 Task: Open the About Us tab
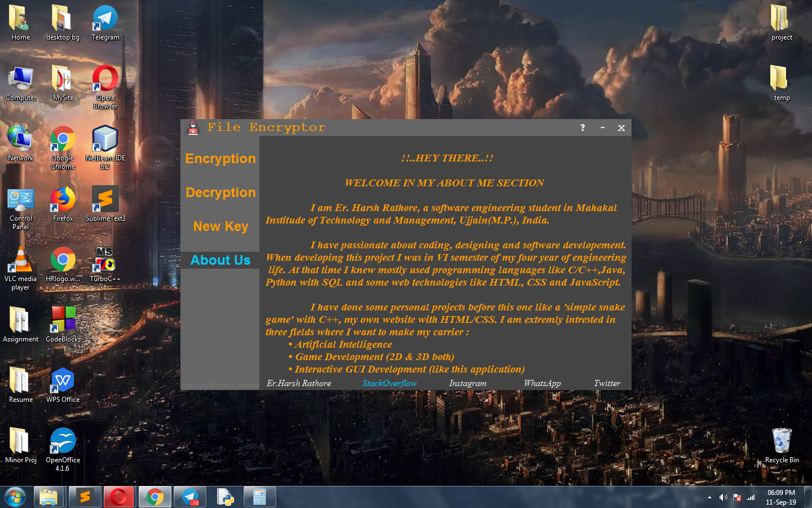220,260
